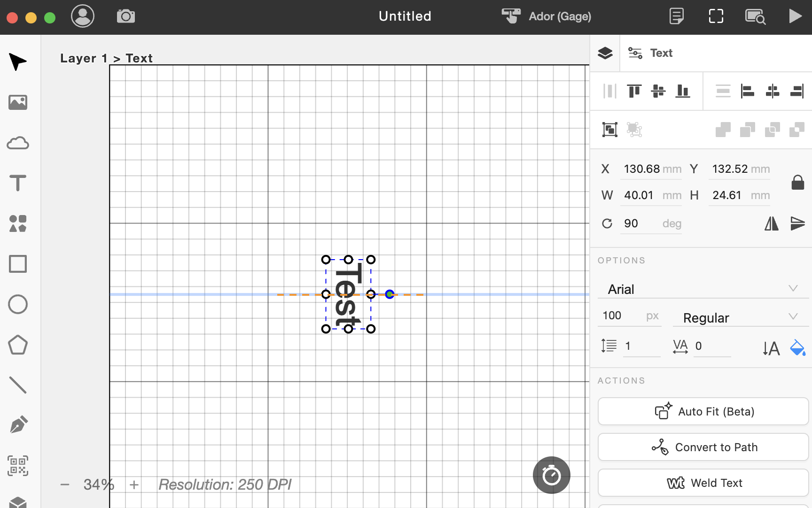Click the Ungroup objects icon

(x=634, y=130)
